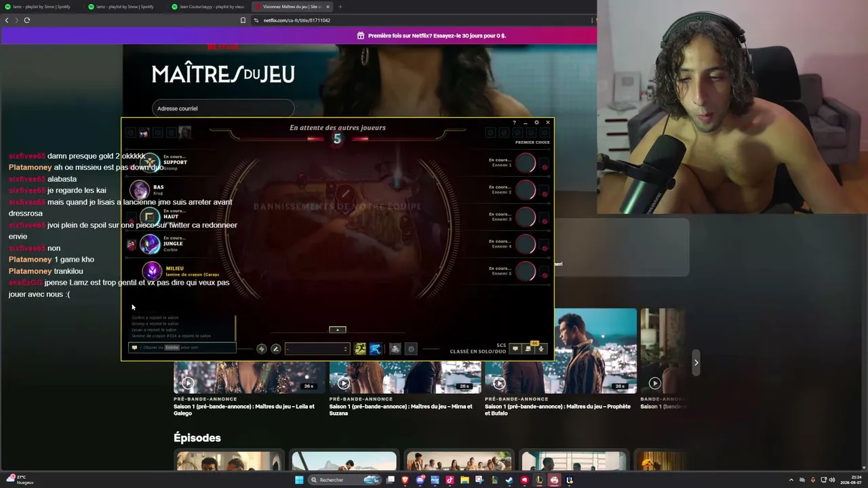Open a new browser tab
This screenshot has height=488, width=868.
(340, 7)
